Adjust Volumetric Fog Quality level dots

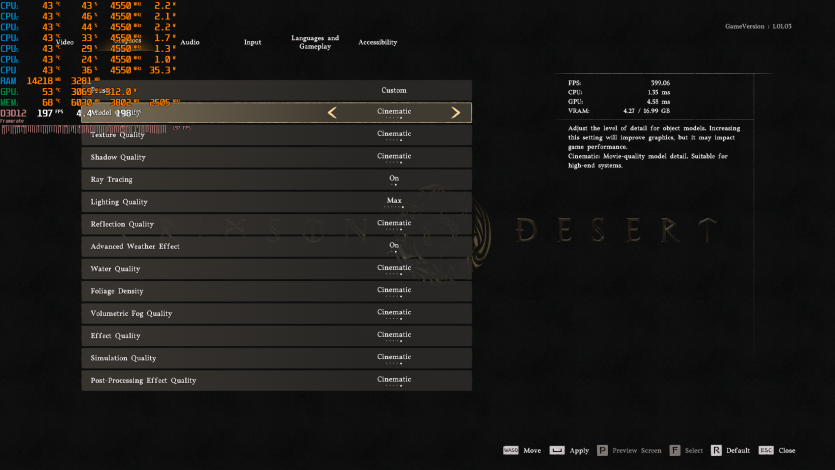(x=394, y=319)
